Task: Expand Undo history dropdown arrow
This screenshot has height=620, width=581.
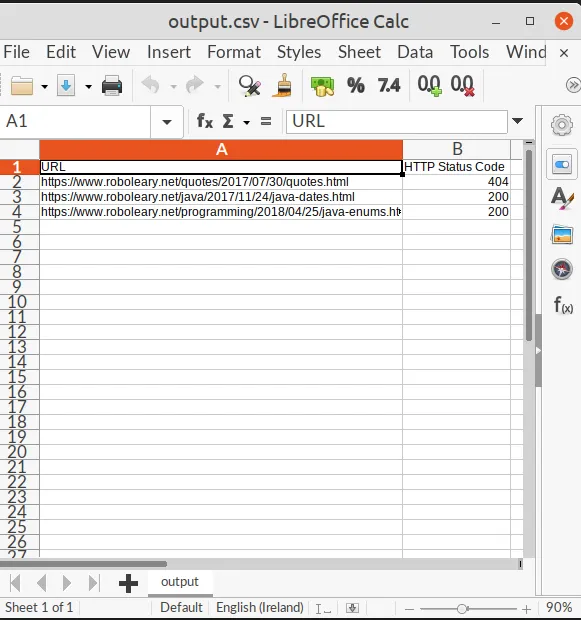Action: [173, 86]
